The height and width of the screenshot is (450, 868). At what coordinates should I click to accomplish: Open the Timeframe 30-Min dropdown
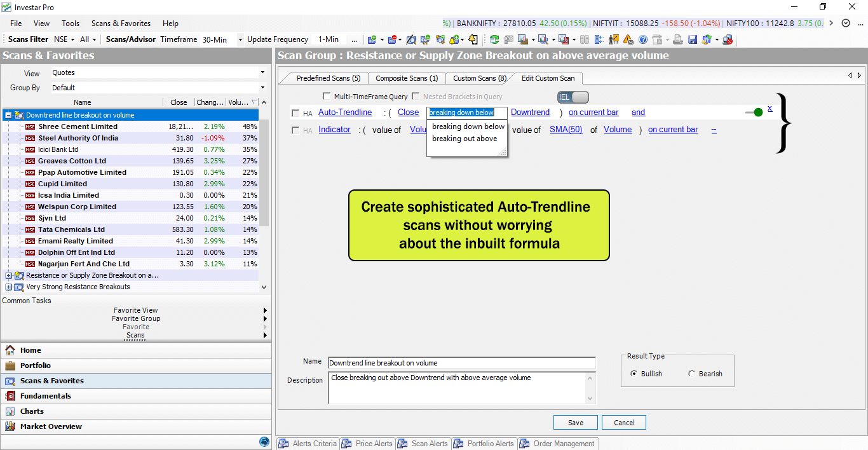pyautogui.click(x=240, y=39)
